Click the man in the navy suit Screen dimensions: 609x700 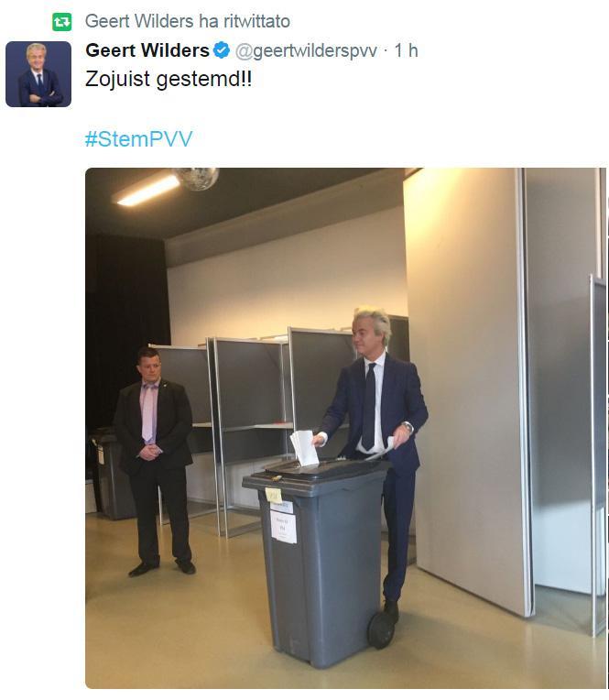coord(375,455)
